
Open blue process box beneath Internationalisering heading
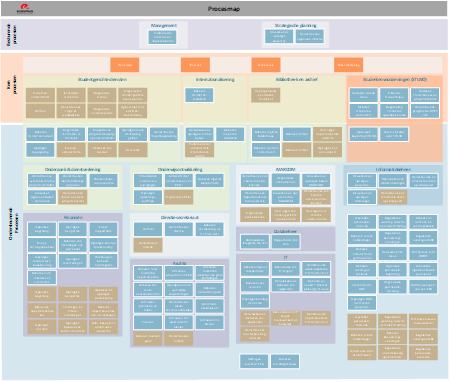click(199, 95)
